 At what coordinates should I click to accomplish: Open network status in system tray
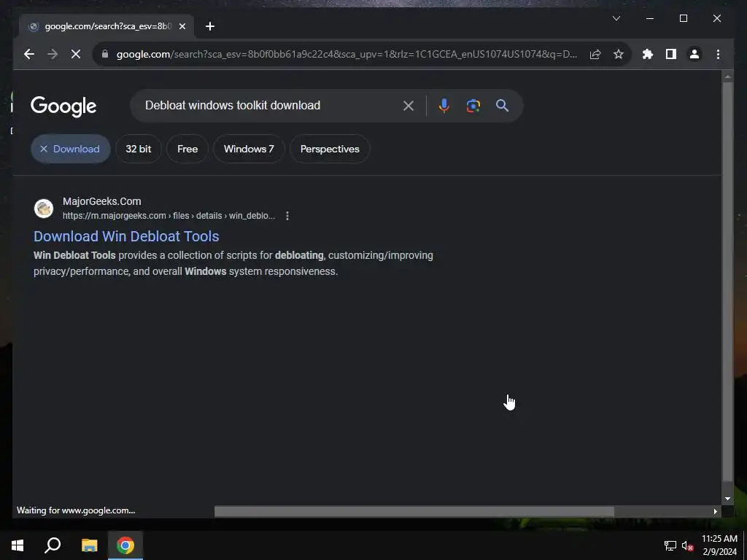point(670,545)
